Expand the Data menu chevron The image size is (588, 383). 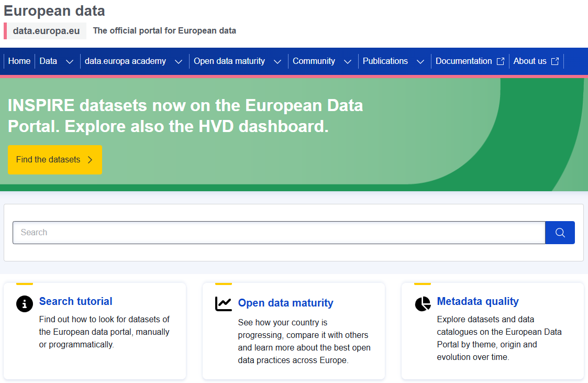[x=70, y=62]
